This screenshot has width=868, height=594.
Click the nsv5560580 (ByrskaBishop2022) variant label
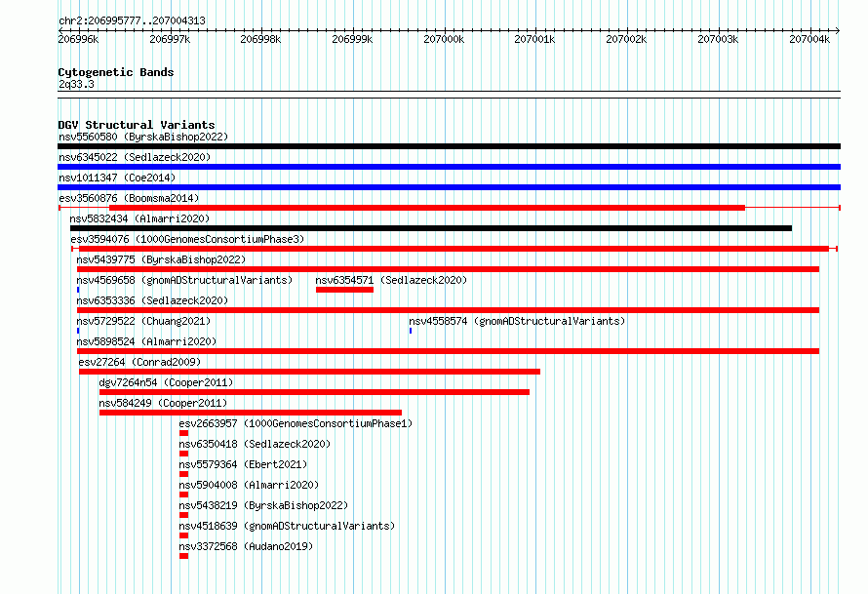pos(143,137)
